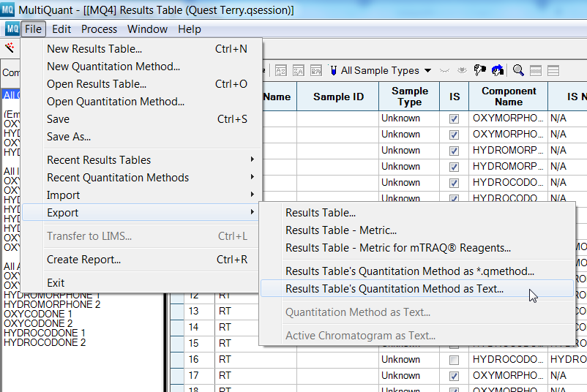Click row number 14 in the table
Viewport: 587px width, 392px height.
pyautogui.click(x=193, y=328)
